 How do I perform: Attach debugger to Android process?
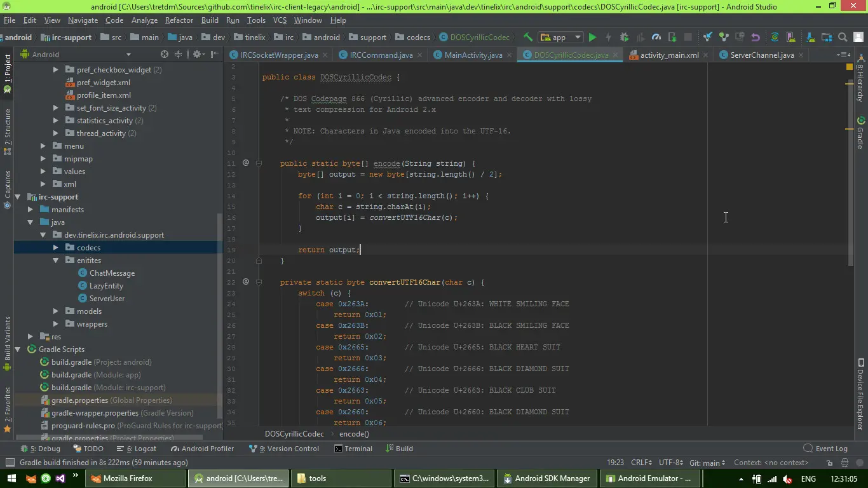tap(672, 37)
